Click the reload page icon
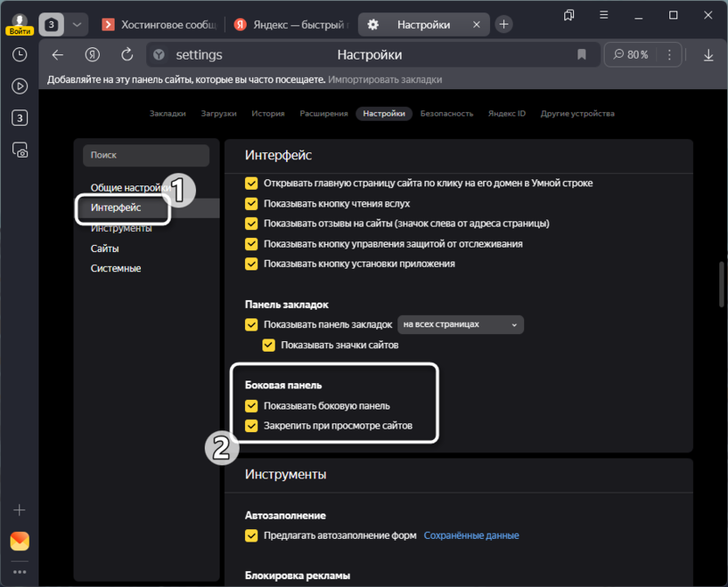Screen dimensions: 728x587 click(x=127, y=55)
